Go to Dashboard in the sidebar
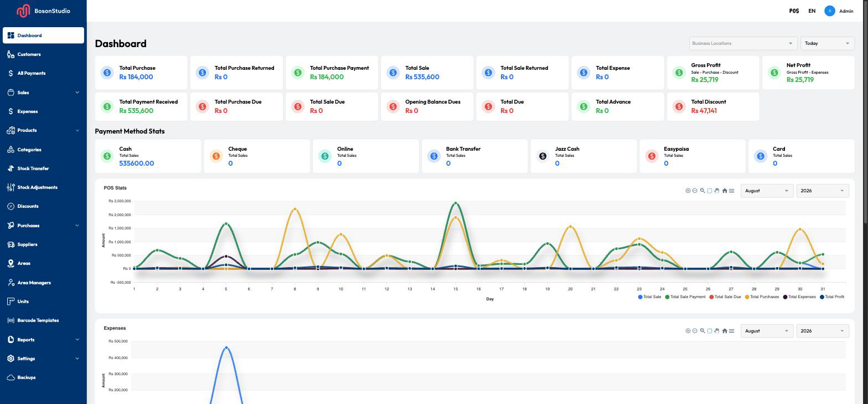Image resolution: width=868 pixels, height=404 pixels. point(43,35)
